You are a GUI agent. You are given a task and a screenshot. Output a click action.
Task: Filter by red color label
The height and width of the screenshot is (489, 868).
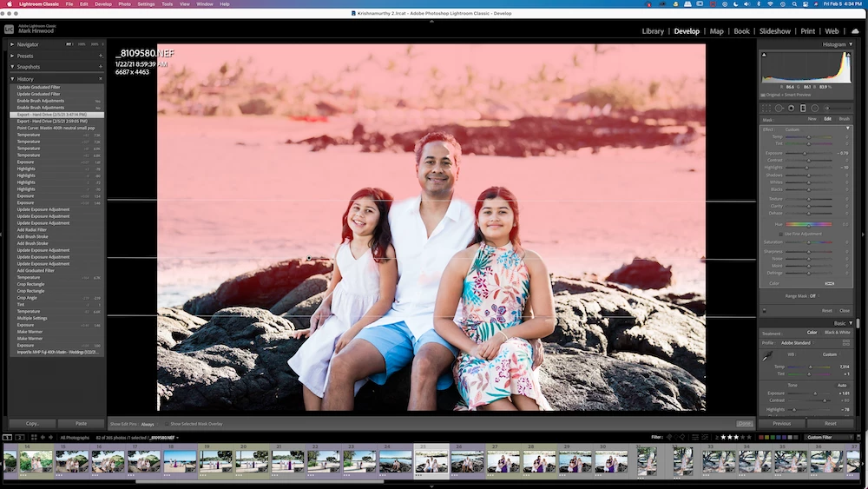tap(761, 438)
